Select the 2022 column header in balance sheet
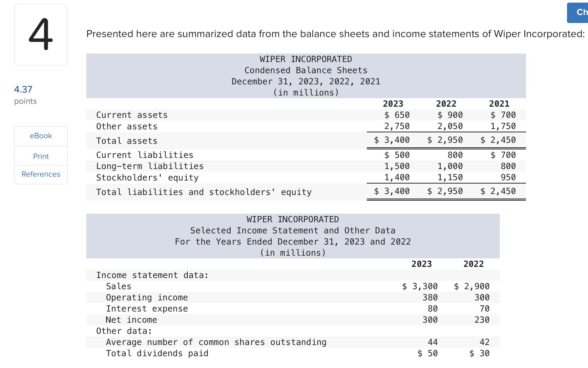 point(446,104)
